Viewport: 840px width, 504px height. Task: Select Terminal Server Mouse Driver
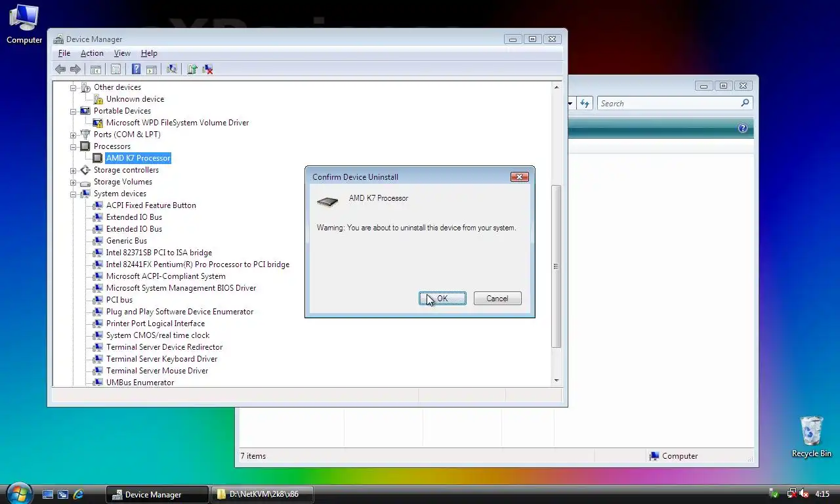point(157,371)
